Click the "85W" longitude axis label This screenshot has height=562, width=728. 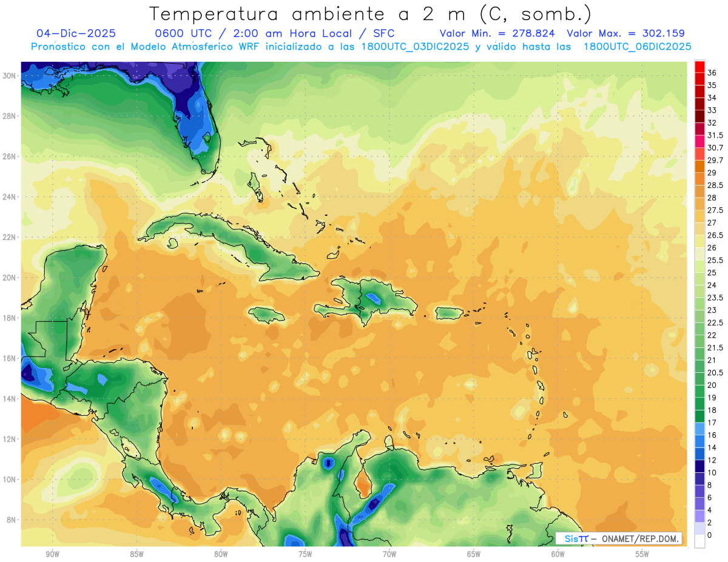[136, 554]
